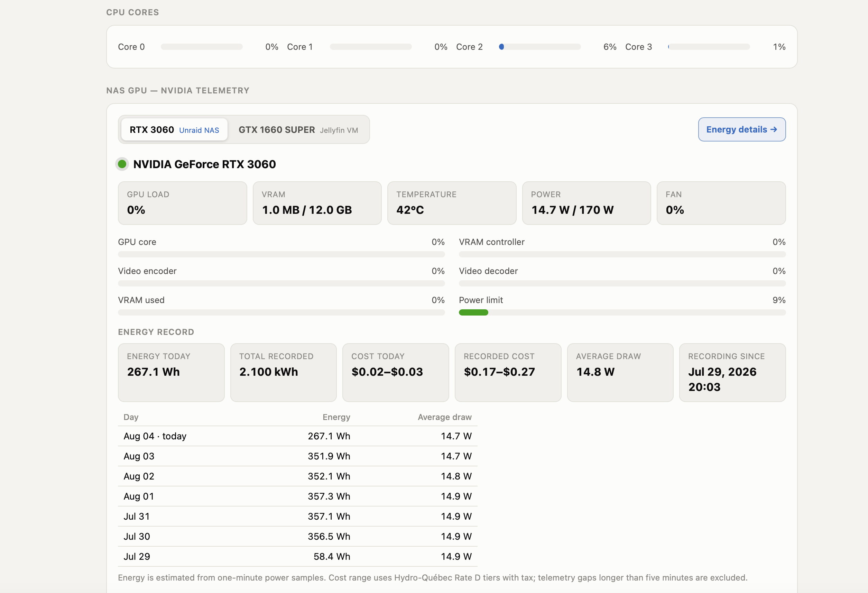Click the Average draw column header

[x=444, y=417]
